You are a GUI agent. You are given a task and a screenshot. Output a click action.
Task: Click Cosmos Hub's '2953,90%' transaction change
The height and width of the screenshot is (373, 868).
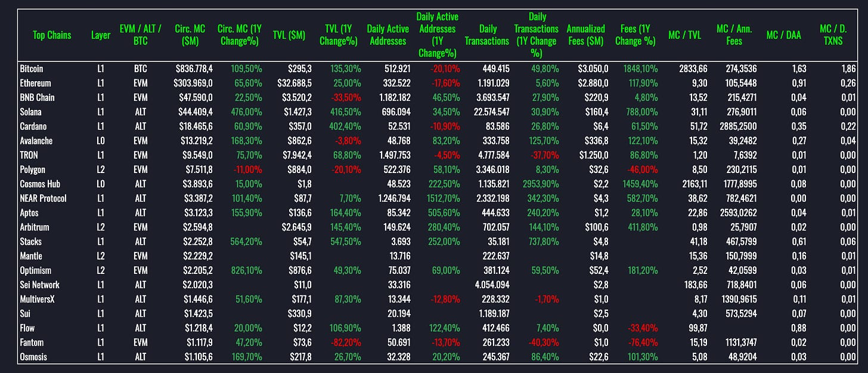(541, 184)
